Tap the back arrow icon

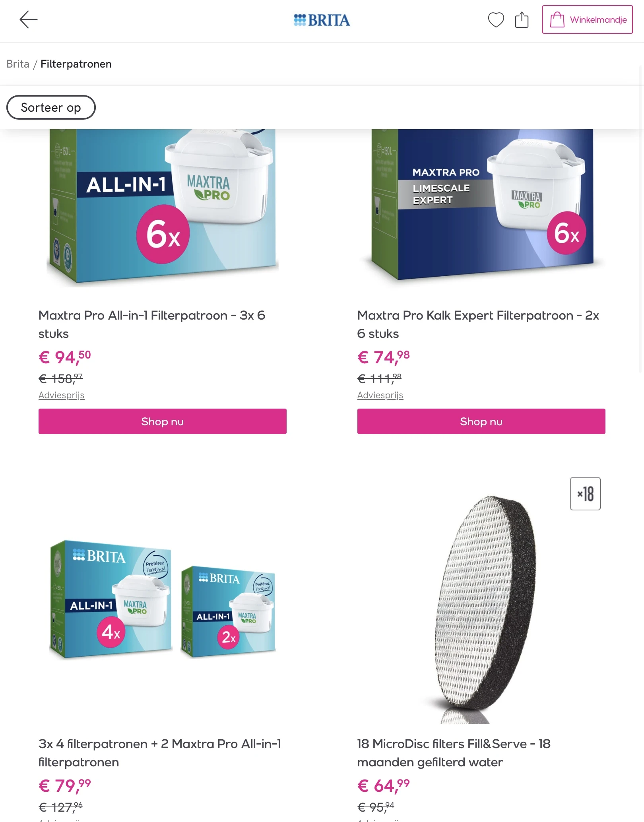click(29, 19)
